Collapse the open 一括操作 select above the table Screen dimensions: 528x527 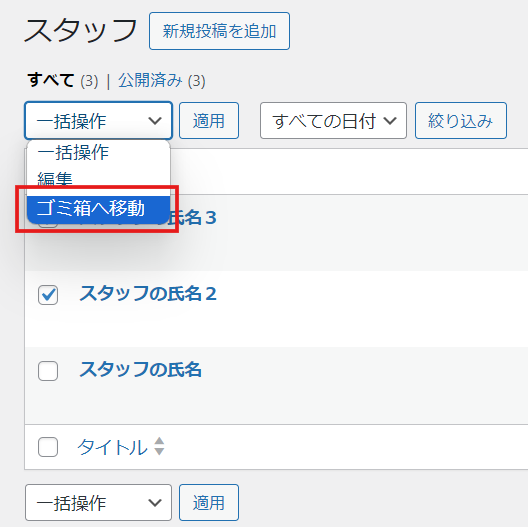click(x=98, y=121)
